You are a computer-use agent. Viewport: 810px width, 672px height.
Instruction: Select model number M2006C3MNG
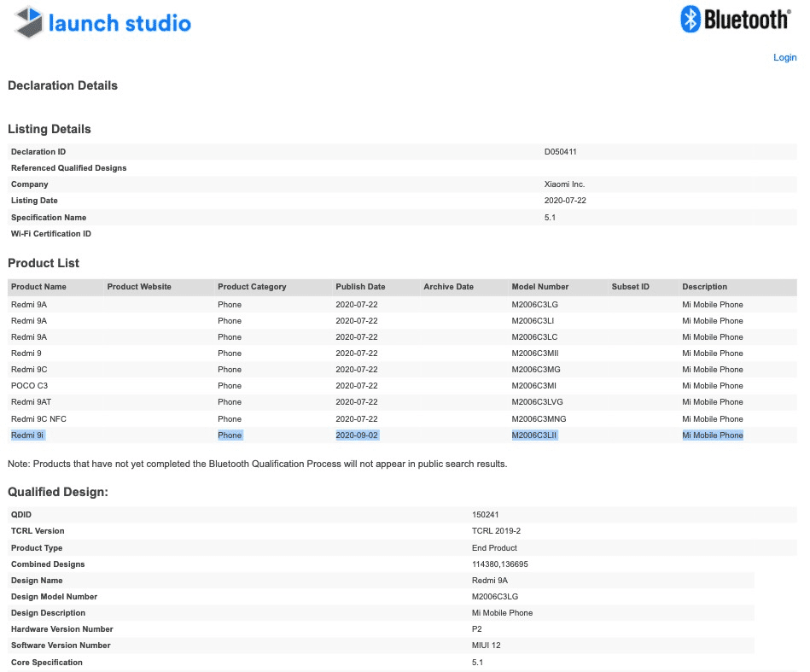coord(539,418)
